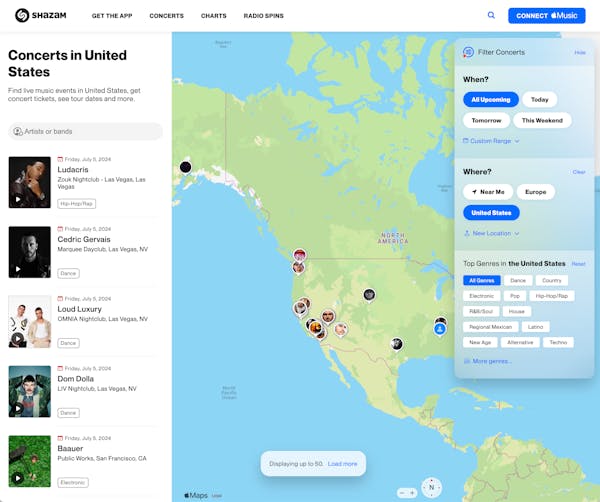Viewport: 600px width, 502px height.
Task: Open the search magnifier icon
Action: point(491,15)
